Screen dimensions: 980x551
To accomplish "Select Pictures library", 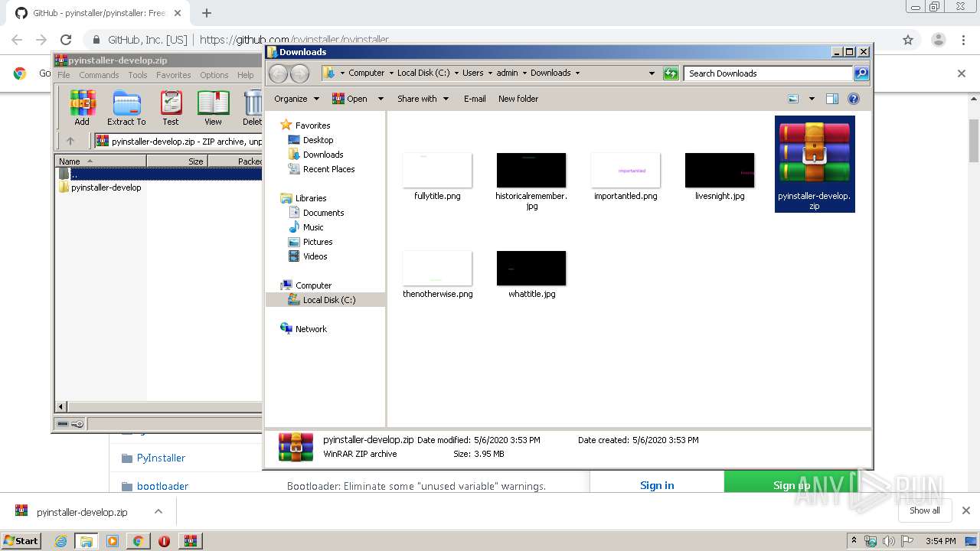I will tap(317, 242).
